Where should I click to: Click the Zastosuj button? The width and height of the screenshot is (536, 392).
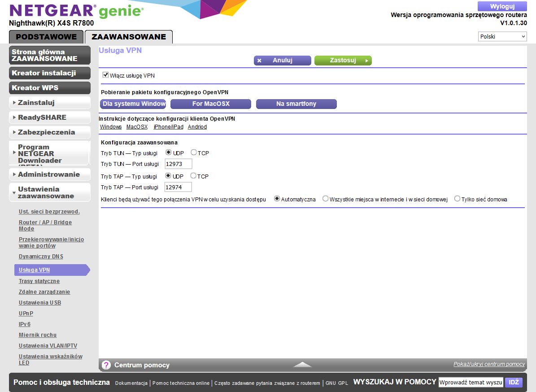tap(343, 61)
